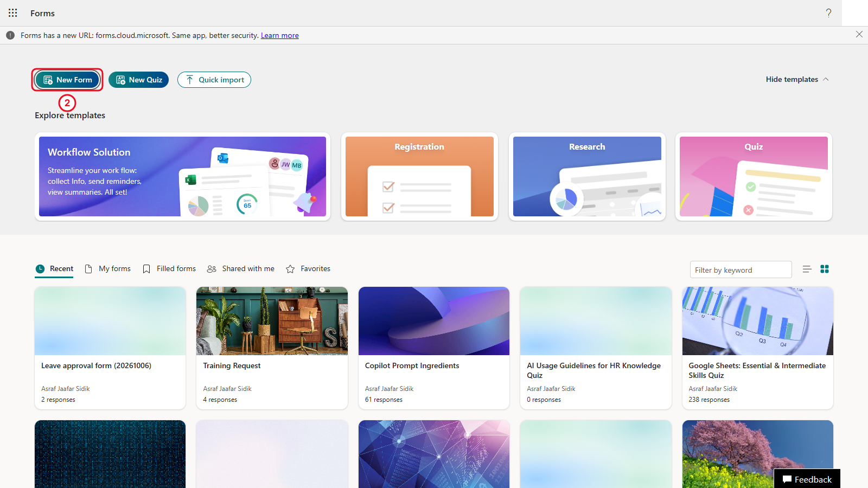Create a New Quiz

pos(139,80)
